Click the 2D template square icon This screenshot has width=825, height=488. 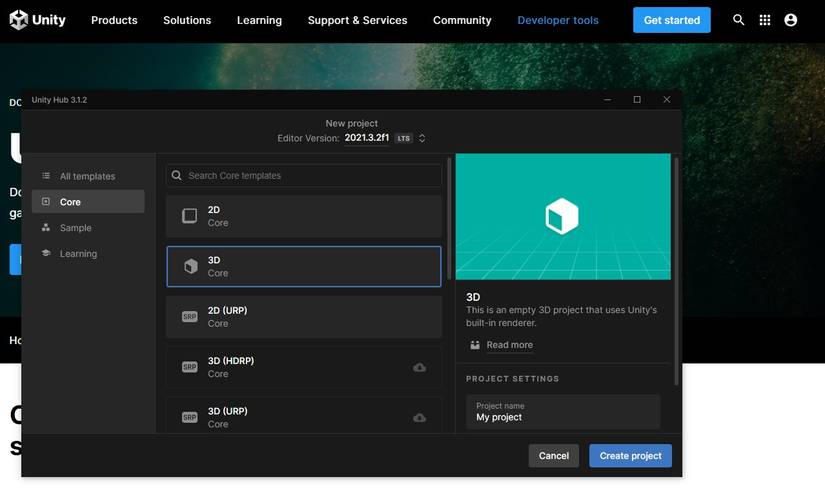tap(189, 216)
